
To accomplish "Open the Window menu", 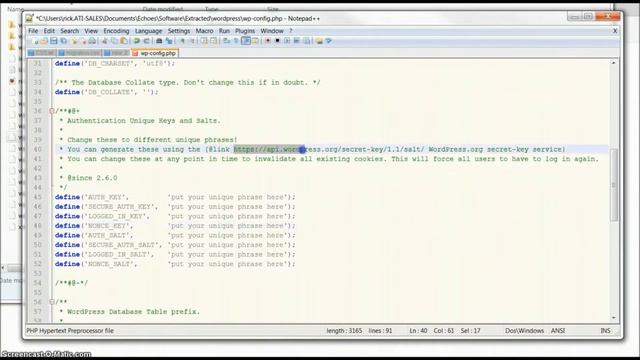I will [272, 31].
